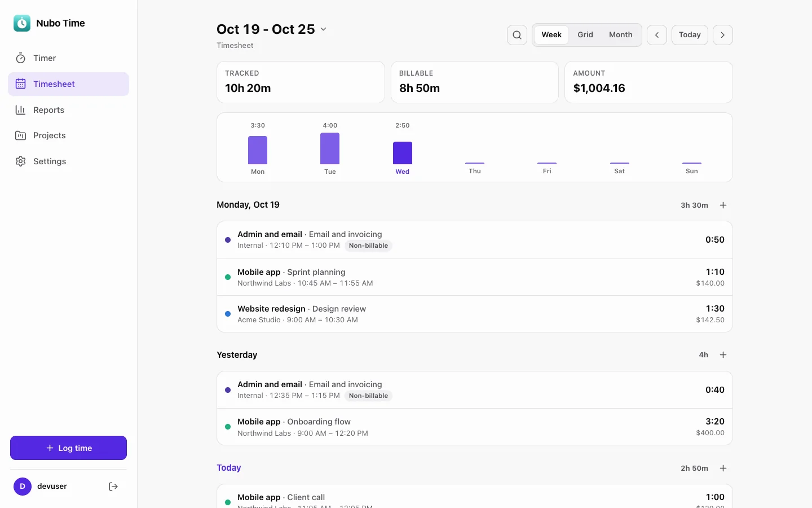This screenshot has height=508, width=812.
Task: Click the Amount $1,004.16 card
Action: pyautogui.click(x=648, y=82)
